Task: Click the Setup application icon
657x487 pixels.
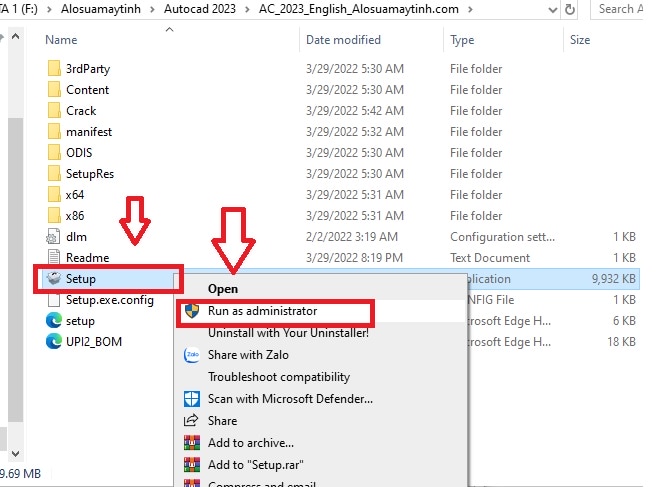Action: pos(53,279)
